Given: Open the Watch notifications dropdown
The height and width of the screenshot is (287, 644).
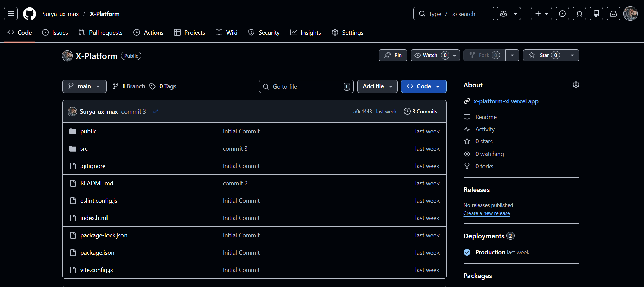Looking at the screenshot, I should (435, 55).
